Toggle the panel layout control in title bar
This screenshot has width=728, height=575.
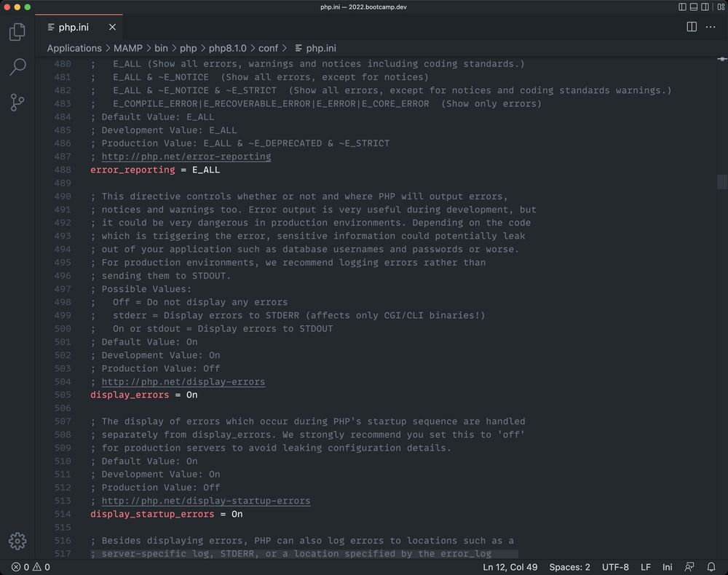tap(695, 6)
